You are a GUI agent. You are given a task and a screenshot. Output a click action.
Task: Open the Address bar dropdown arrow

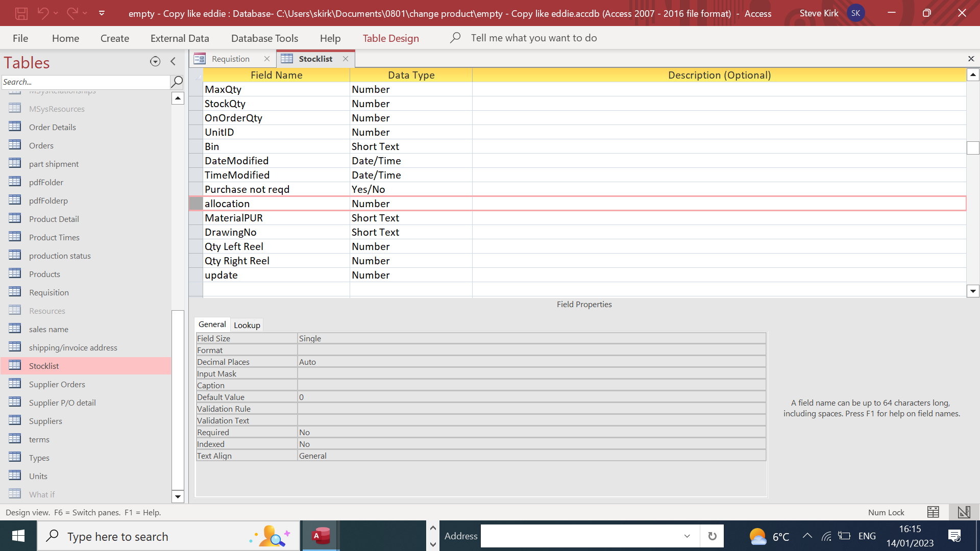tap(687, 536)
